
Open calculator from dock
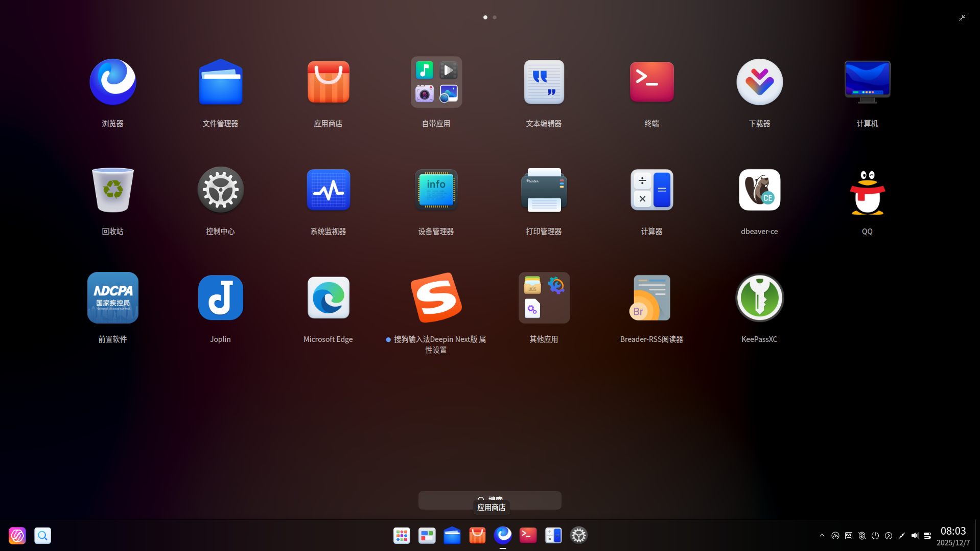pos(553,535)
